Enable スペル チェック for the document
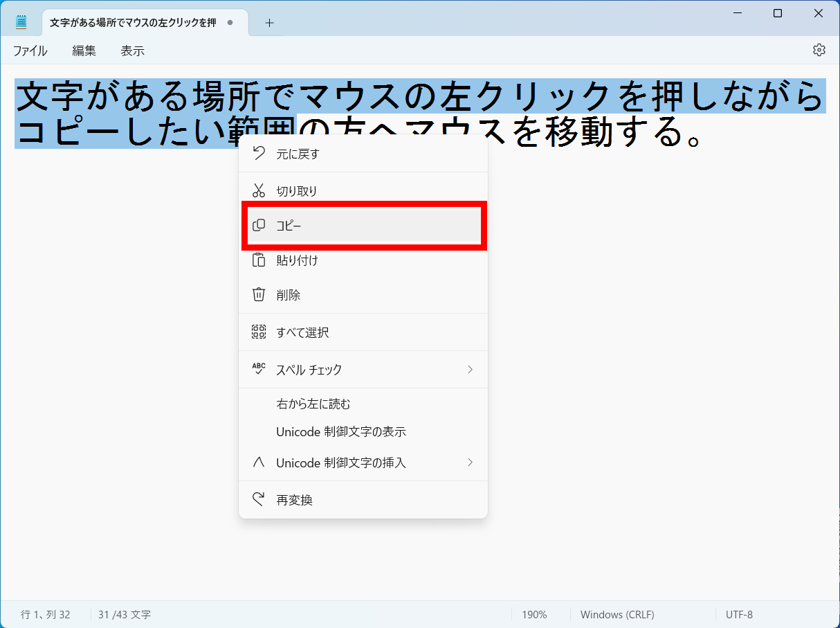The height and width of the screenshot is (628, 840). click(x=308, y=369)
